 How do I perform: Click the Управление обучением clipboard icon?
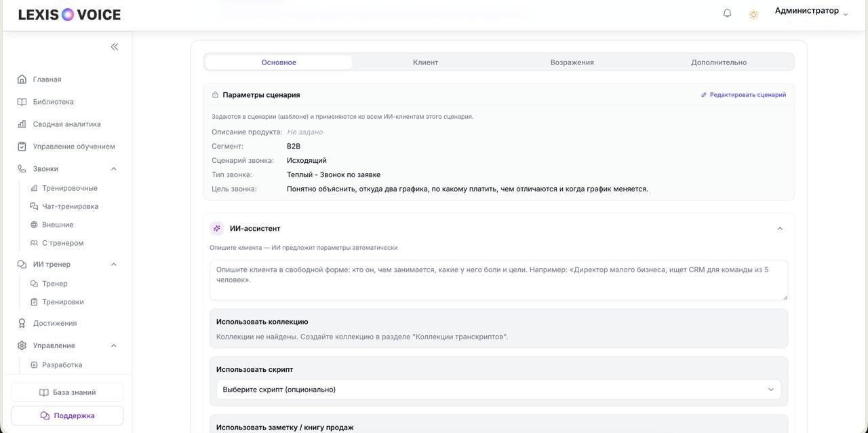coord(22,147)
